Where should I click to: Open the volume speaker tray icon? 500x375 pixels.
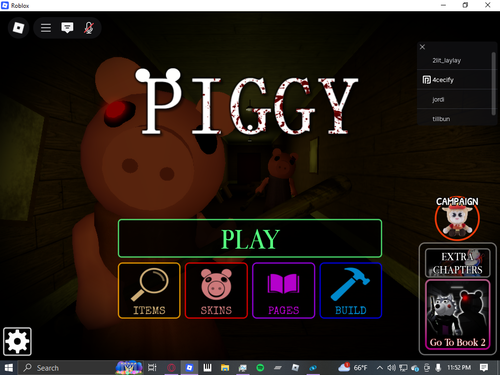pos(391,368)
